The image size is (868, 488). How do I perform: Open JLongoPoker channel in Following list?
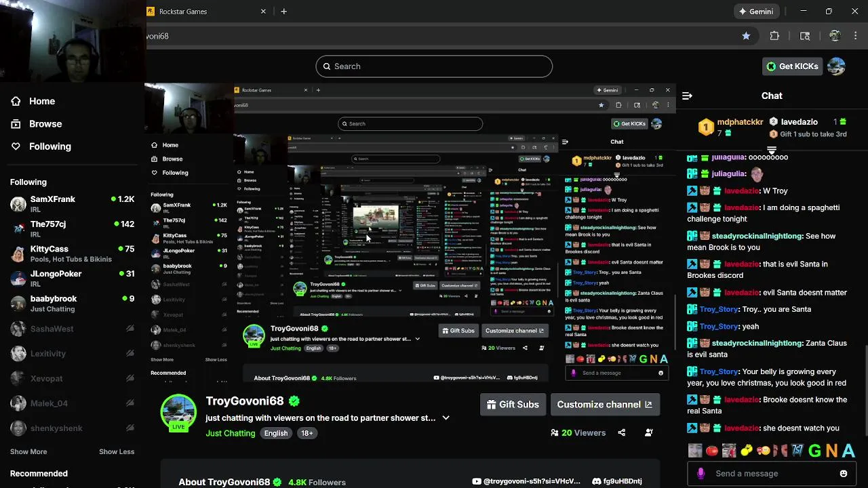72,278
